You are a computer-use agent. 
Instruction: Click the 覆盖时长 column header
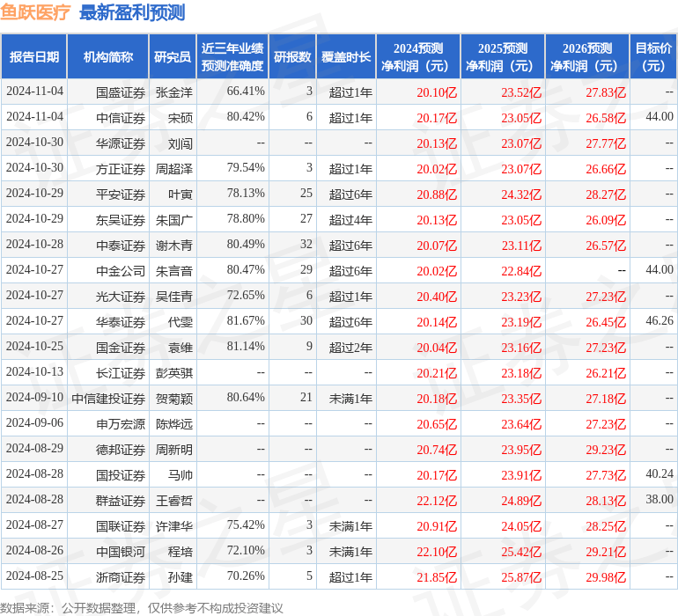(346, 56)
